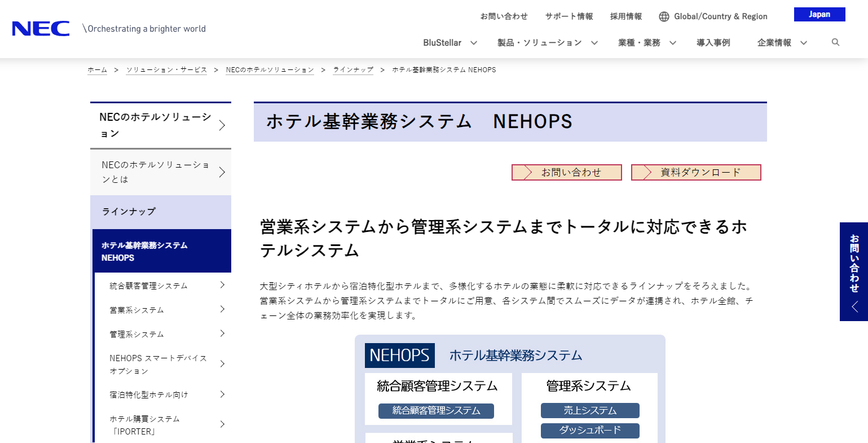
Task: Expand the 企業情報 chevron
Action: click(x=804, y=43)
